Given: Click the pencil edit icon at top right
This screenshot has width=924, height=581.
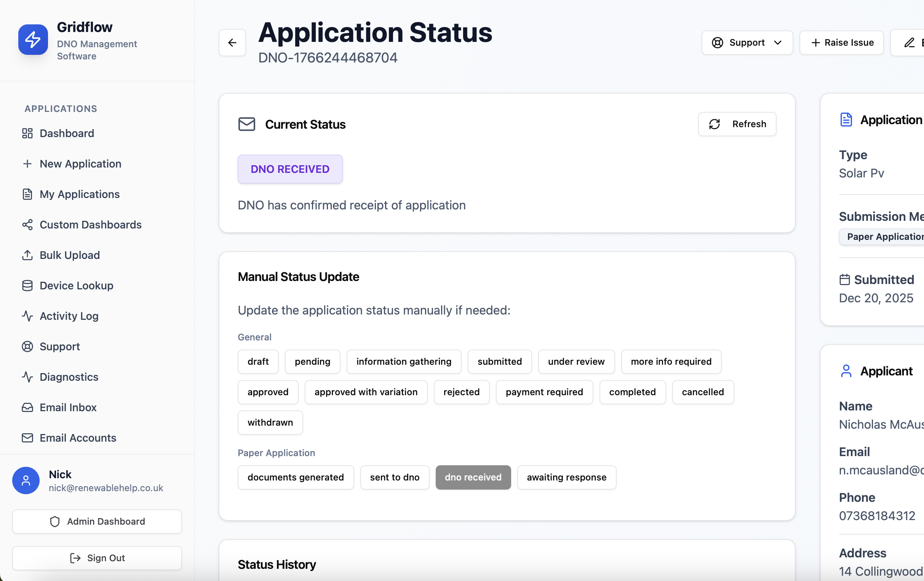Looking at the screenshot, I should click(909, 43).
